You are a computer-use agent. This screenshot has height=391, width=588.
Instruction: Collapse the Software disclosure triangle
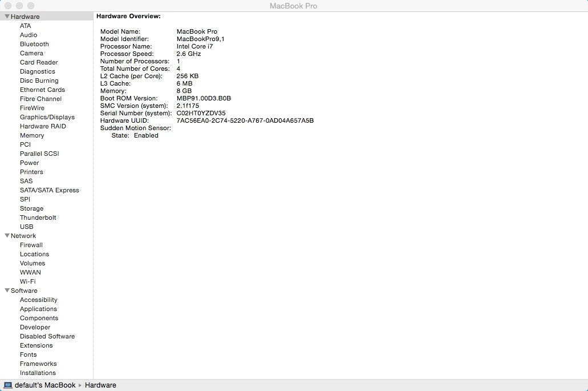click(x=7, y=291)
